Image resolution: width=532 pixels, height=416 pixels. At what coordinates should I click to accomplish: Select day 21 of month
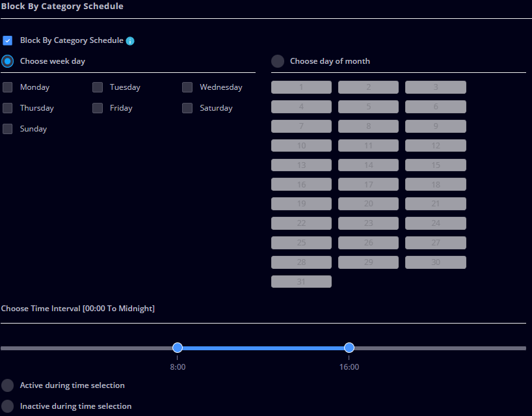pyautogui.click(x=436, y=204)
